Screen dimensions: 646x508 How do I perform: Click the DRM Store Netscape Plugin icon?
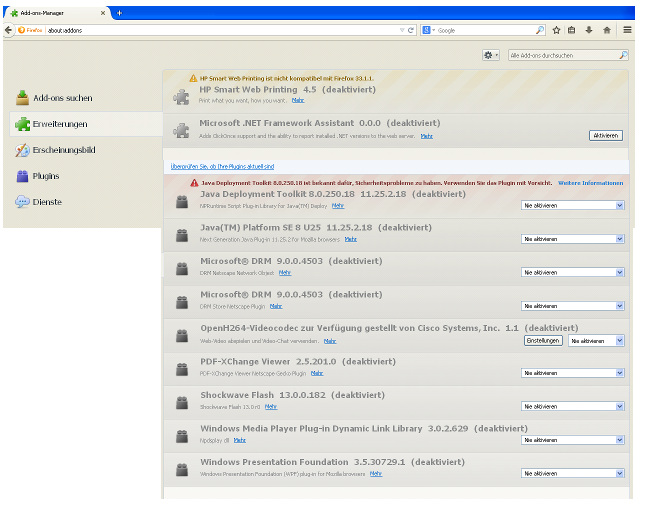182,302
